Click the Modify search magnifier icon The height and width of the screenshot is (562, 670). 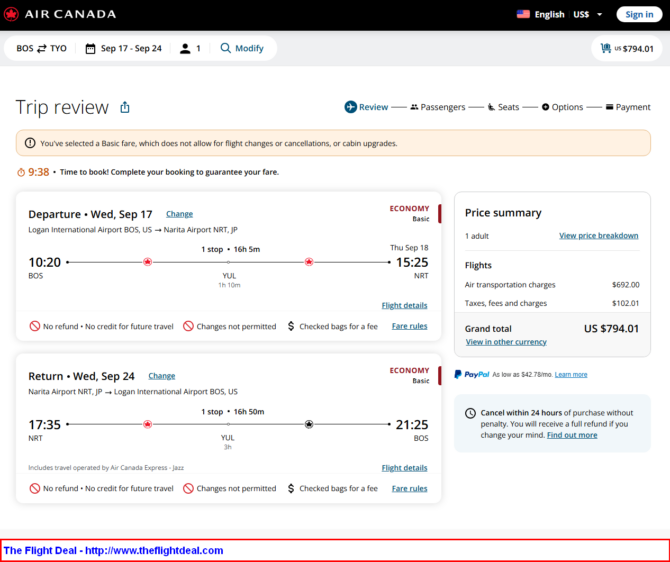pos(225,48)
